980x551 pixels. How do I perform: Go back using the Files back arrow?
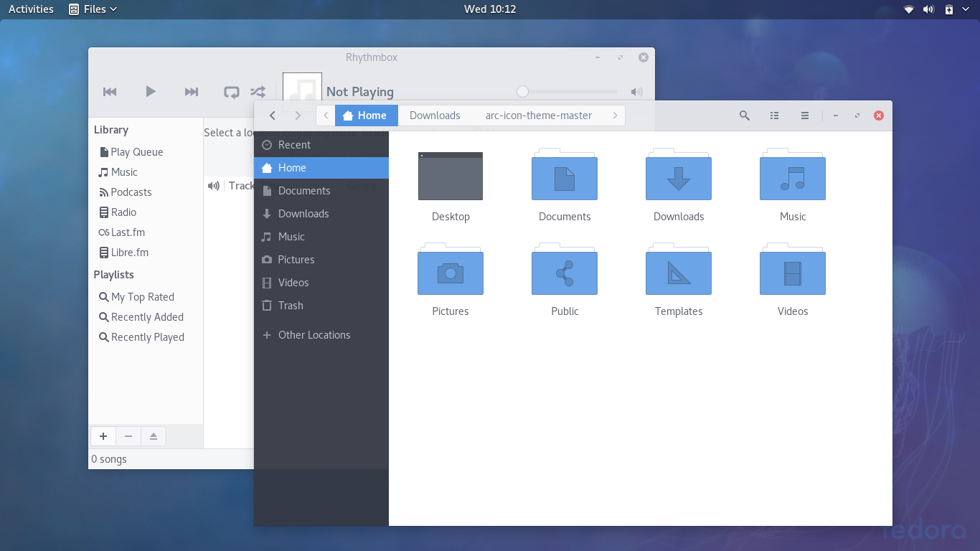pos(272,116)
